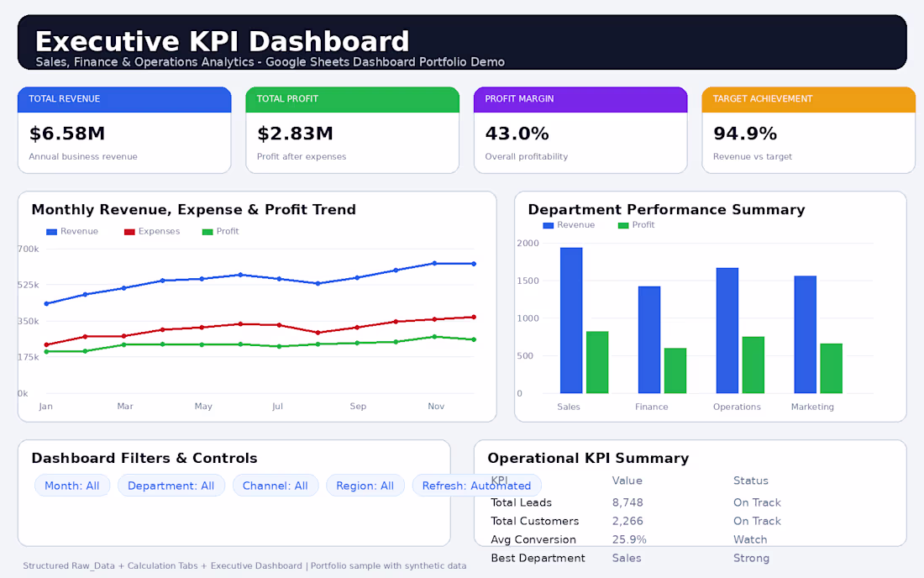
Task: Click the 700k y-axis label
Action: (x=28, y=250)
